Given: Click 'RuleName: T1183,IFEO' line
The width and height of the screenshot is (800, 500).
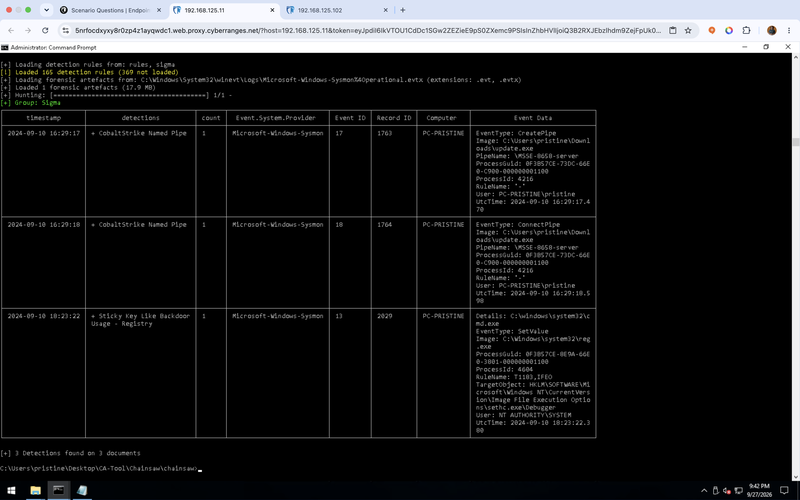Looking at the screenshot, I should pyautogui.click(x=514, y=377).
